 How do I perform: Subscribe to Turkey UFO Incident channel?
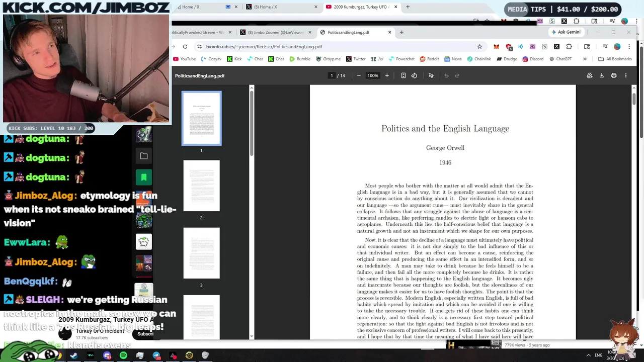point(145,334)
